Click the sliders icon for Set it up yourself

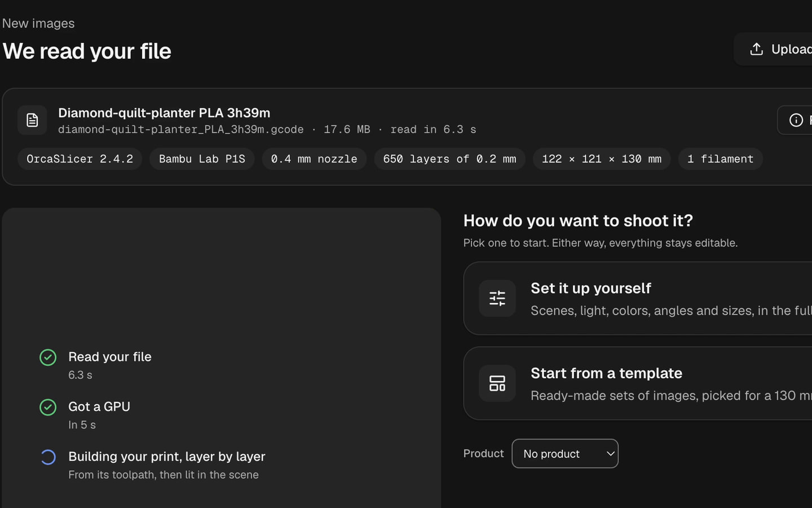coord(497,298)
